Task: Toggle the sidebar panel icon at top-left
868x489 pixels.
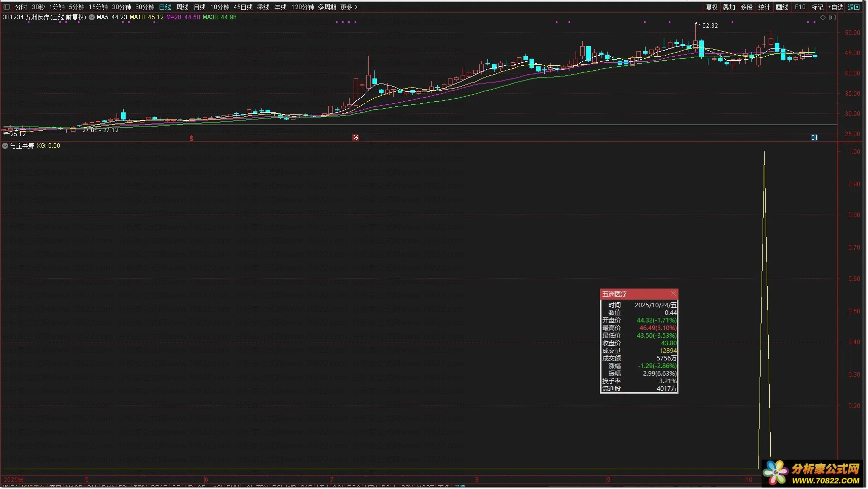Action: coord(7,7)
